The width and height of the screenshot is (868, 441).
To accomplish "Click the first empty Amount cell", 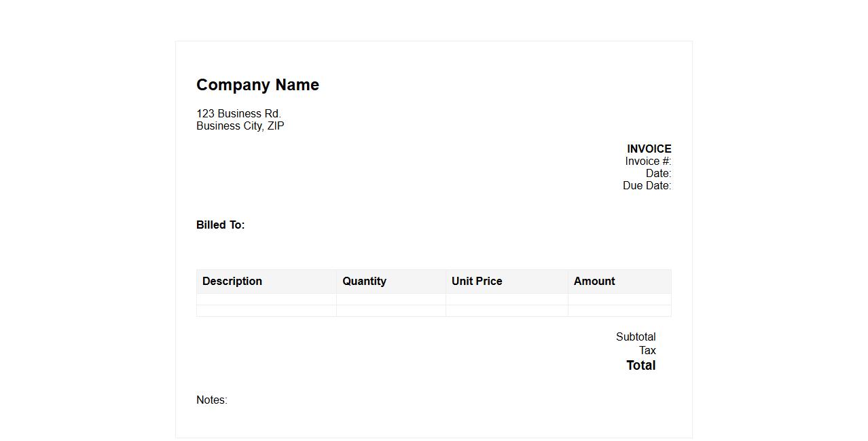I will click(619, 299).
